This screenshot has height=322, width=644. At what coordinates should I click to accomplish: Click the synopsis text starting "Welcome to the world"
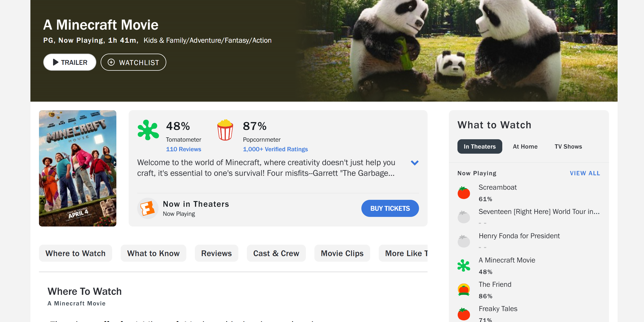[266, 168]
